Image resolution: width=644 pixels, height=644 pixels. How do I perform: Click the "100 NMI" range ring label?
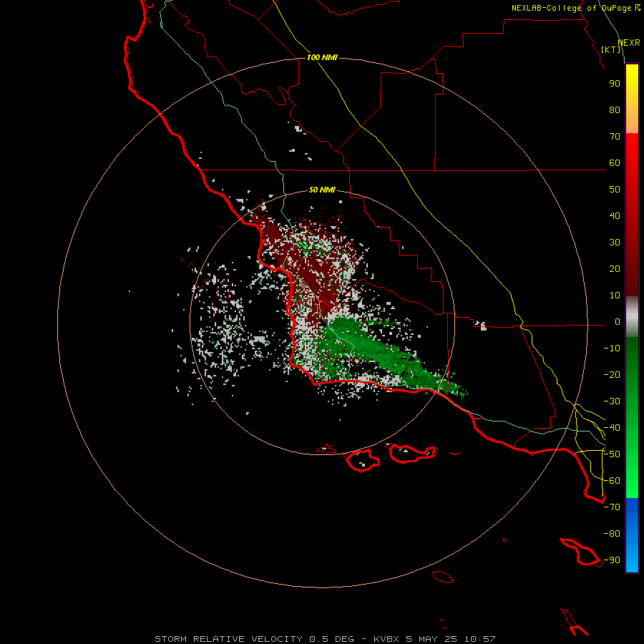(x=322, y=57)
